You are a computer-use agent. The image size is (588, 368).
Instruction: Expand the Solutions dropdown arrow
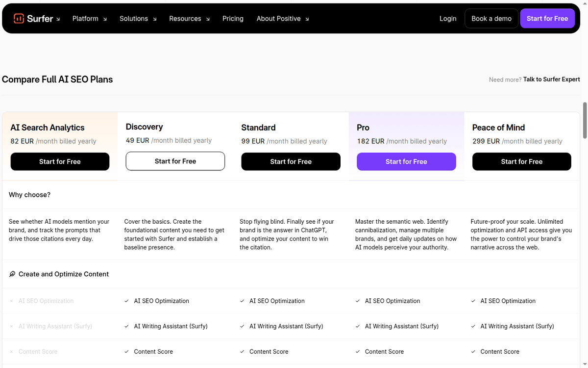[x=155, y=19]
